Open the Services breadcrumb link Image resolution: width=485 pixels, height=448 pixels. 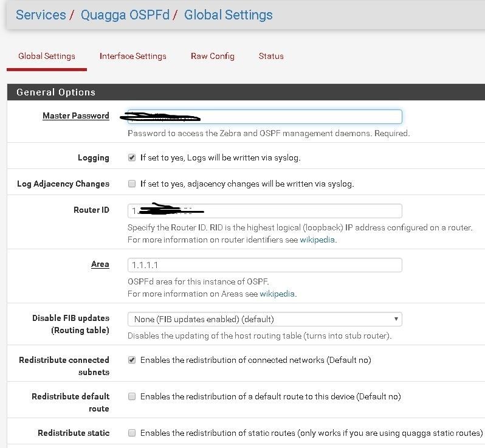point(41,15)
